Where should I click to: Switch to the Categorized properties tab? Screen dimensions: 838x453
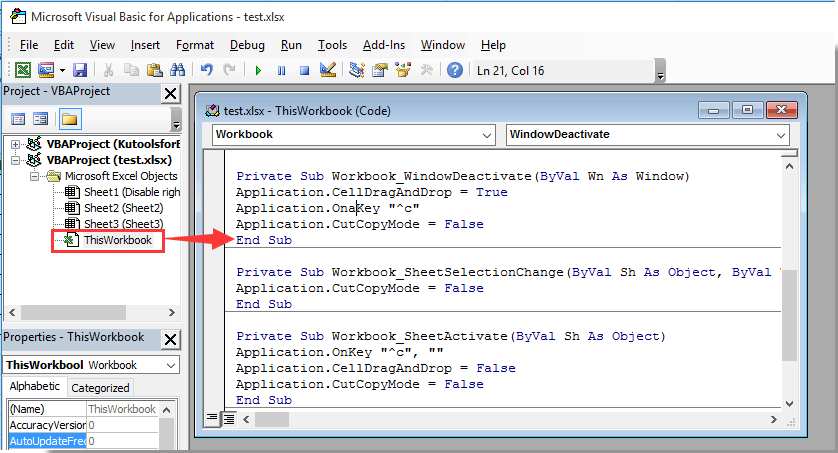point(101,388)
